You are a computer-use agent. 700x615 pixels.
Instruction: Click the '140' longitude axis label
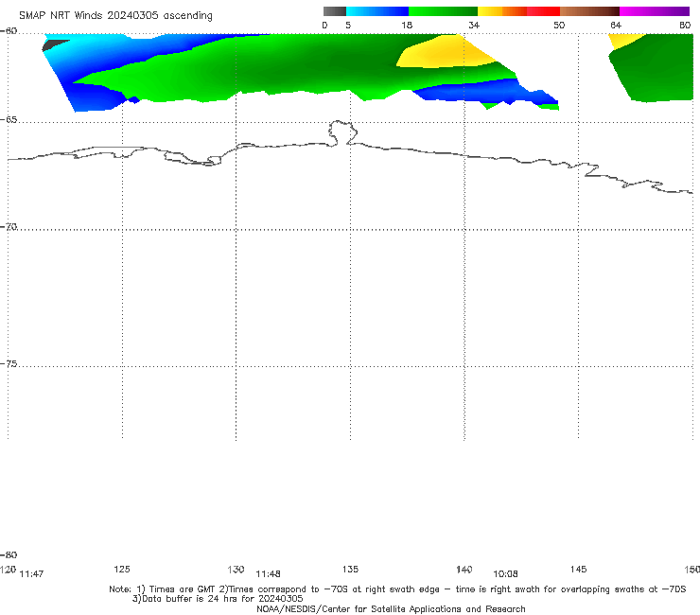tap(464, 569)
